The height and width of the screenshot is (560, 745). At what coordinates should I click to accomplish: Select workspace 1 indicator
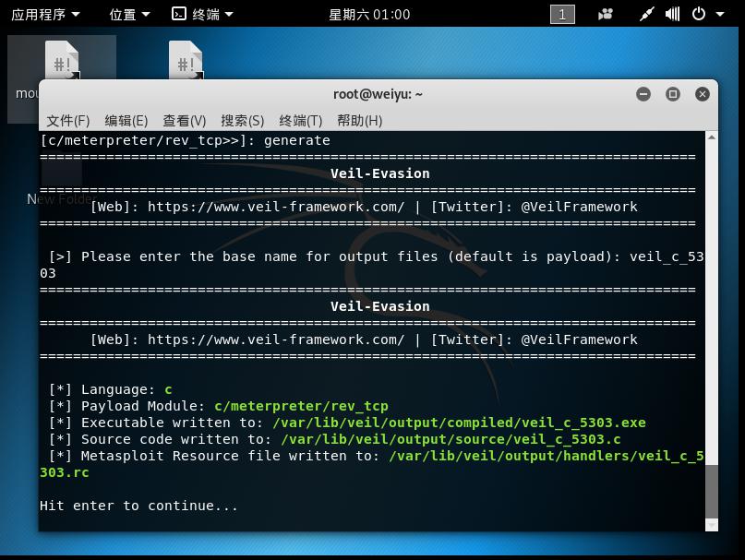[562, 14]
